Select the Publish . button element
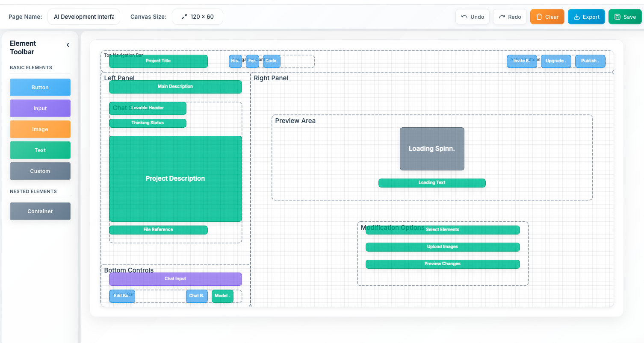Screen dimensions: 644x343 point(590,61)
